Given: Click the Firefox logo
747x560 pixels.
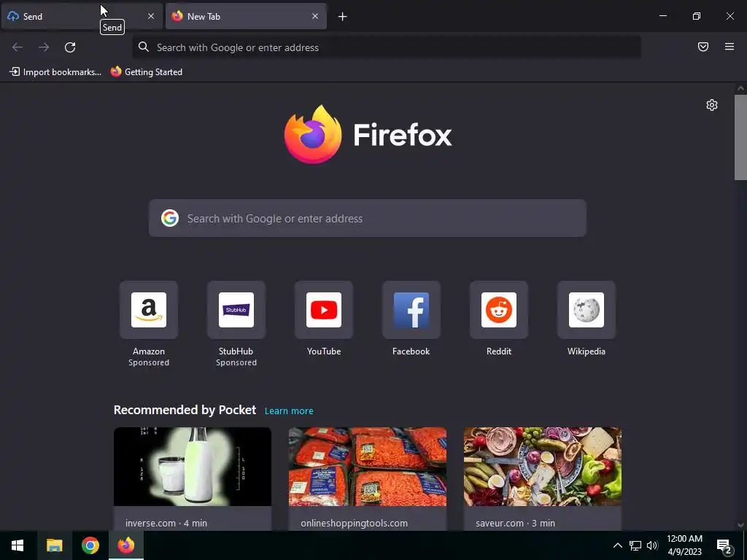Looking at the screenshot, I should tap(368, 134).
